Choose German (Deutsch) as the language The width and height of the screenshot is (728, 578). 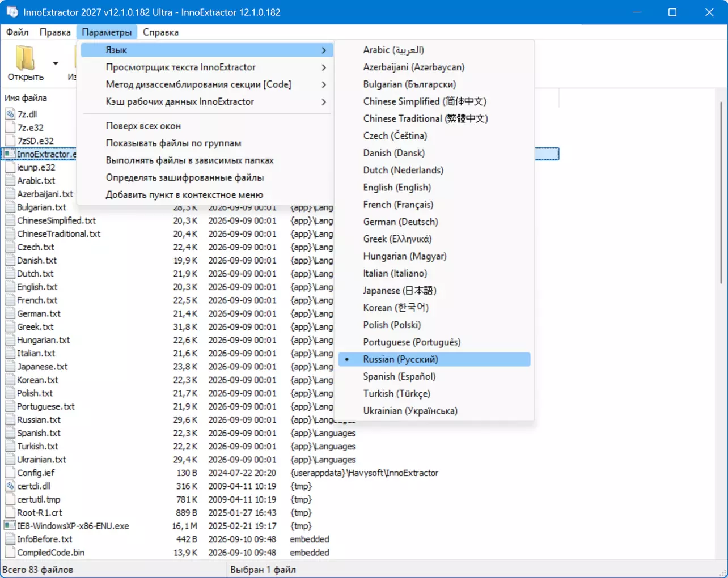click(434, 222)
